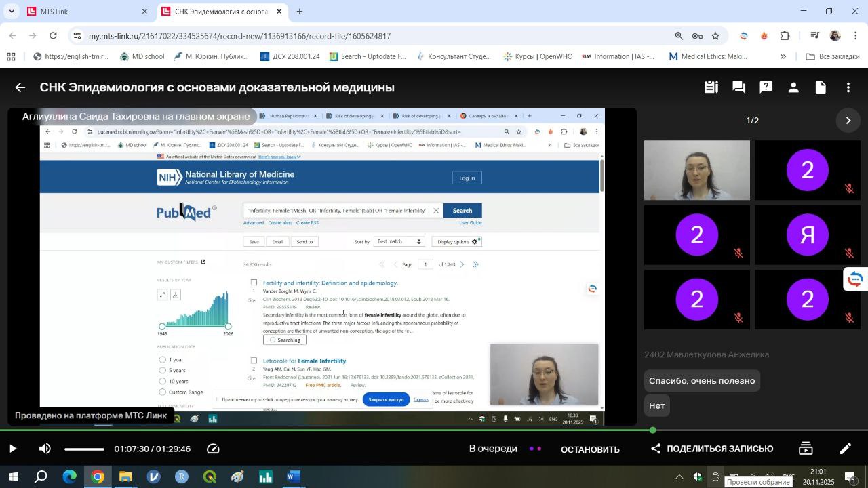The height and width of the screenshot is (488, 868).
Task: Open the questions panel icon
Action: 766,87
